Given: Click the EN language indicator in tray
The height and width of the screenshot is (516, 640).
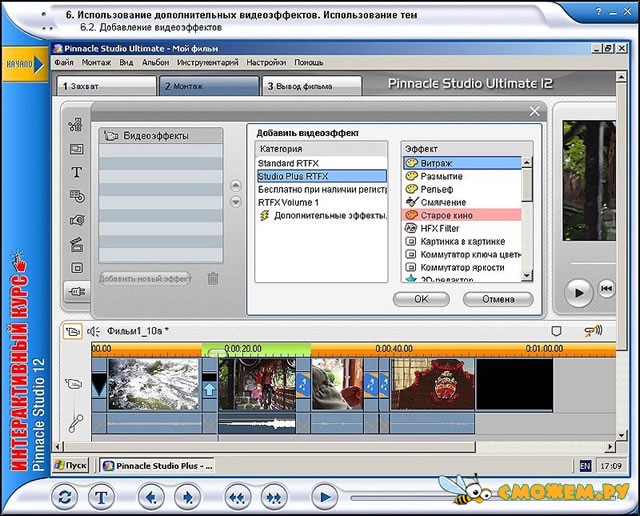Looking at the screenshot, I should point(585,466).
